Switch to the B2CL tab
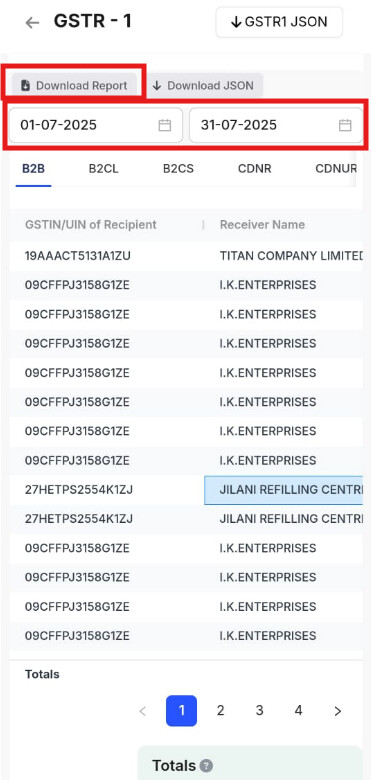This screenshot has height=780, width=371. pyautogui.click(x=103, y=169)
